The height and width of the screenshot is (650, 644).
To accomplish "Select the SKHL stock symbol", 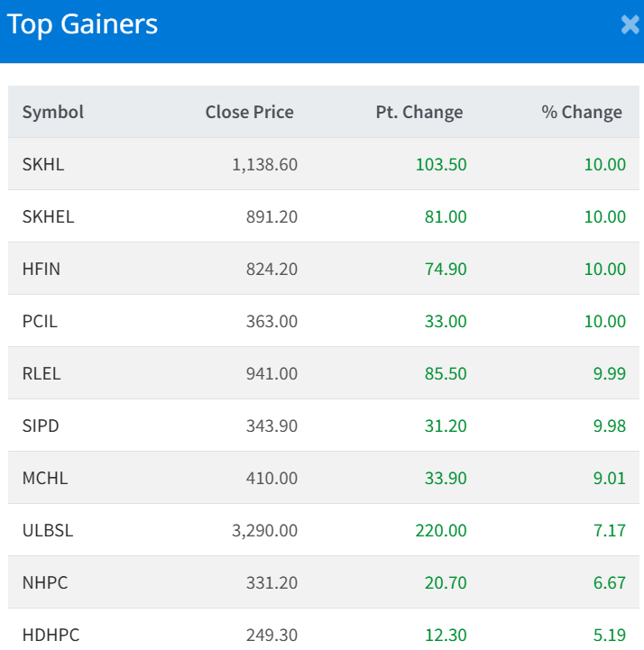I will click(x=43, y=164).
